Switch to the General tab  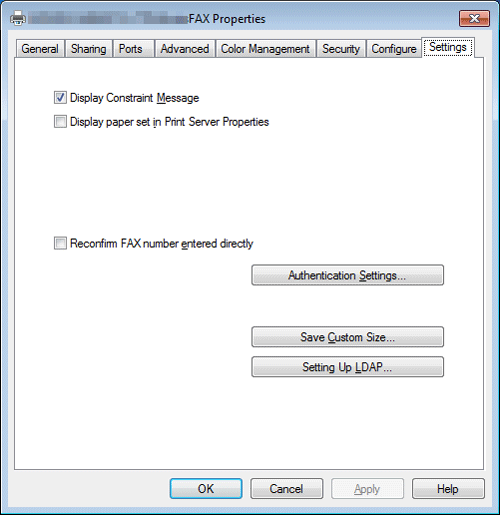point(40,49)
